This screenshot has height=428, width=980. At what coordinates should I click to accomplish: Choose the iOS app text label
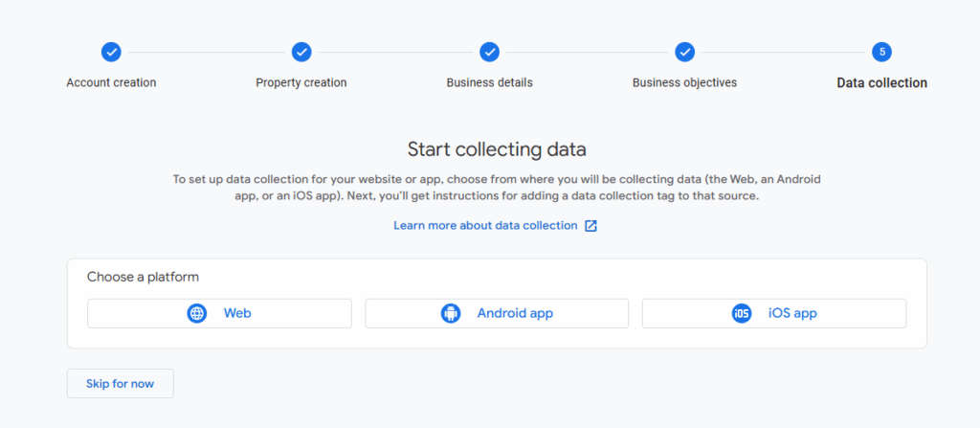(792, 313)
